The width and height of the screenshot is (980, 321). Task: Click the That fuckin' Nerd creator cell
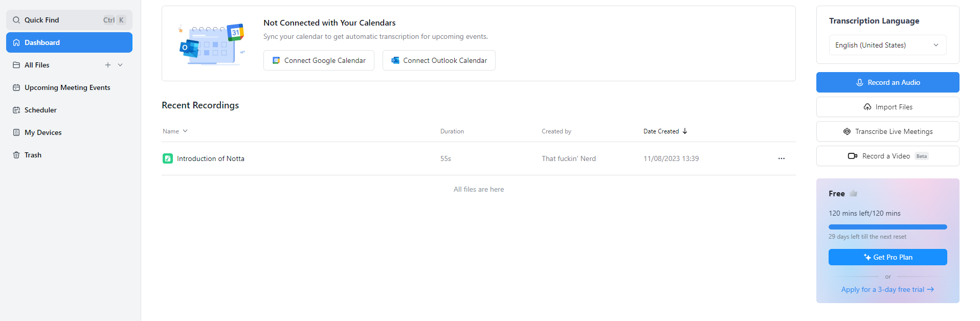[569, 158]
